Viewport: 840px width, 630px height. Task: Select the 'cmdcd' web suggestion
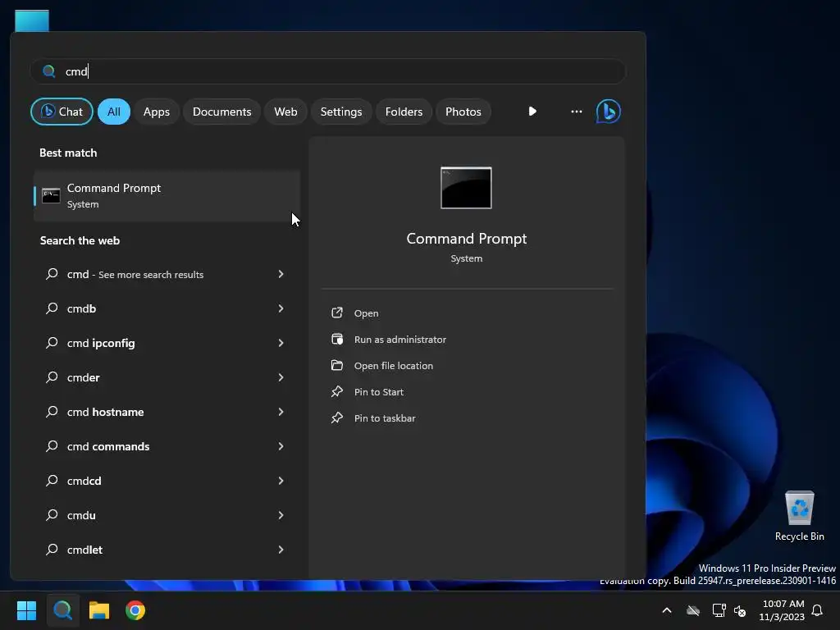coord(167,481)
